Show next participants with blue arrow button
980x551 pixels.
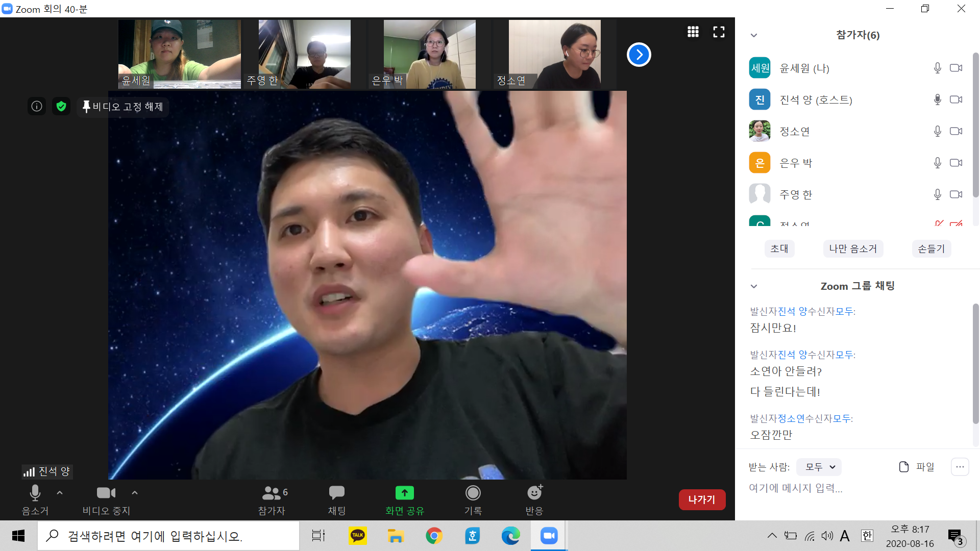point(639,55)
